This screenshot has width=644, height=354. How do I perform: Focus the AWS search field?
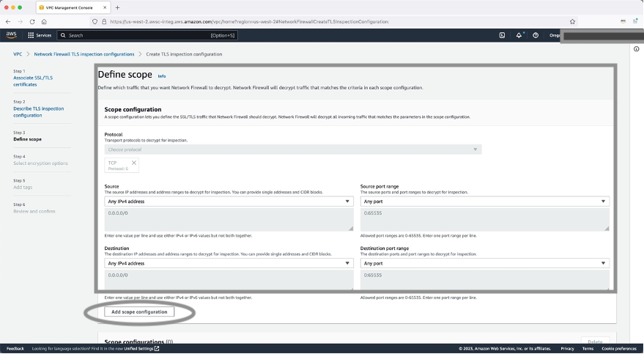tap(147, 35)
